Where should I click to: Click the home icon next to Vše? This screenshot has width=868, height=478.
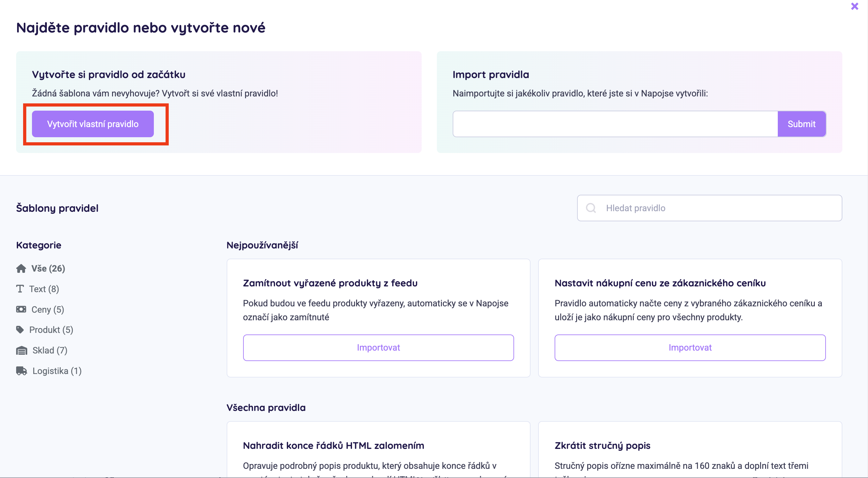click(x=21, y=269)
